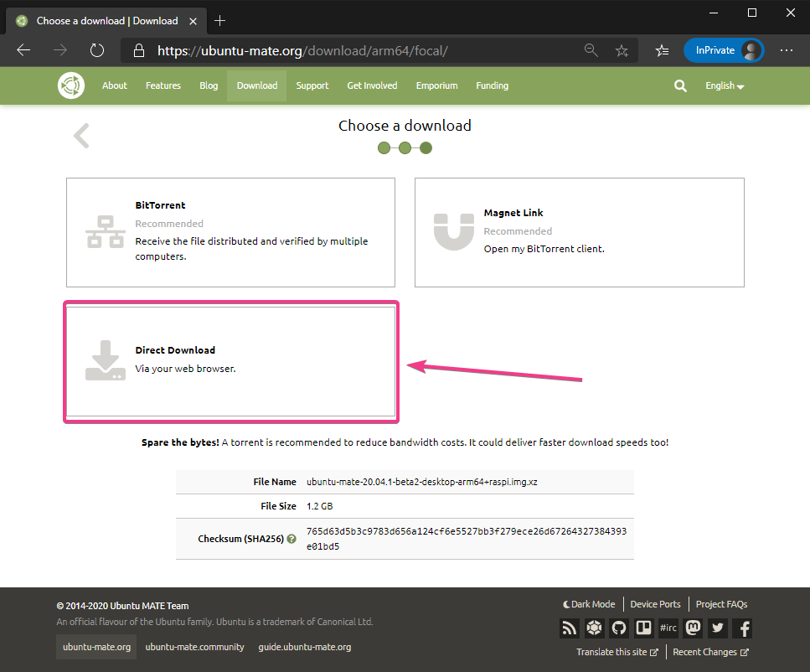Open a new browser tab
The image size is (810, 672).
click(219, 21)
